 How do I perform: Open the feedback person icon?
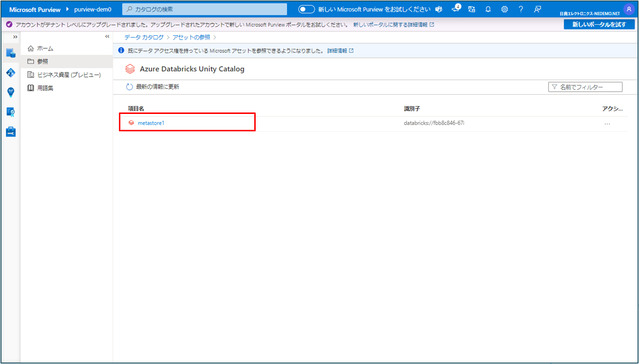point(537,9)
